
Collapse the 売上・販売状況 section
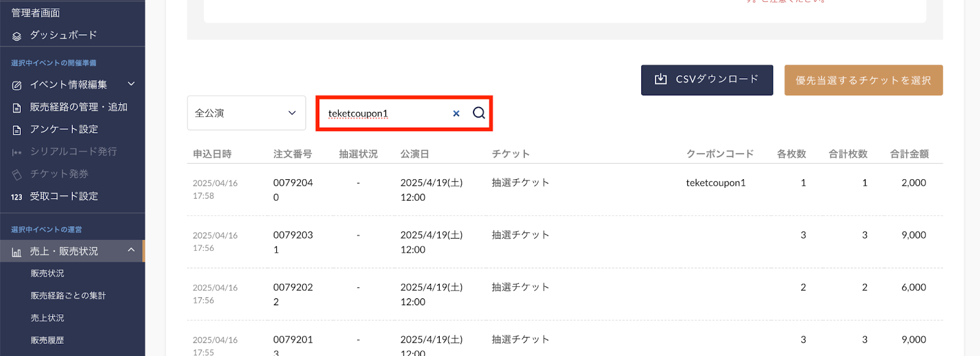[131, 250]
